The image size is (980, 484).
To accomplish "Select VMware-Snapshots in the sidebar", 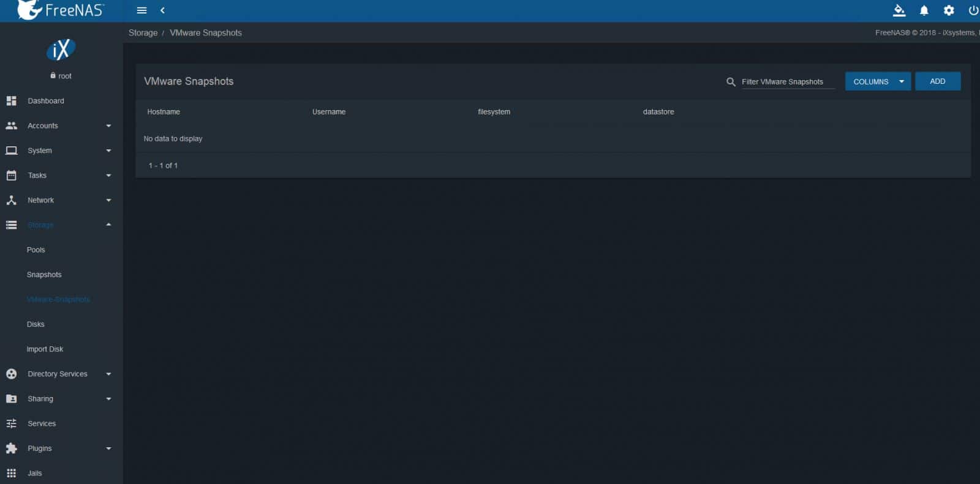I will [58, 299].
